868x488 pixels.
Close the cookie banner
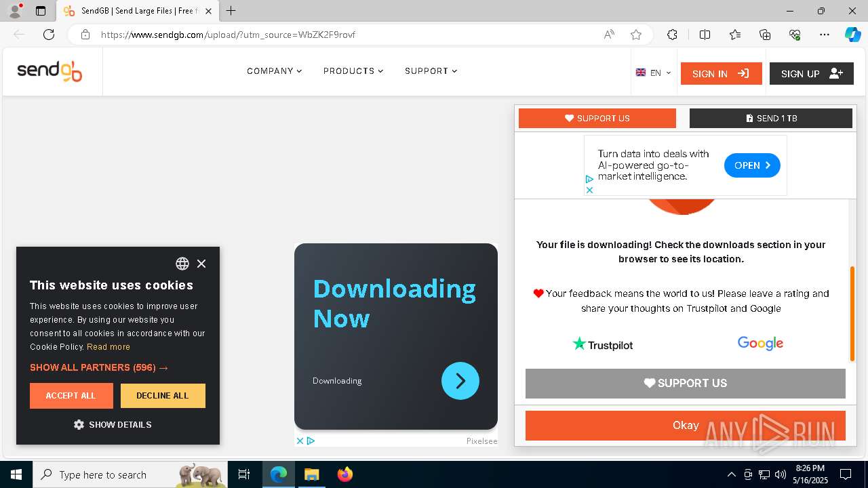click(201, 264)
